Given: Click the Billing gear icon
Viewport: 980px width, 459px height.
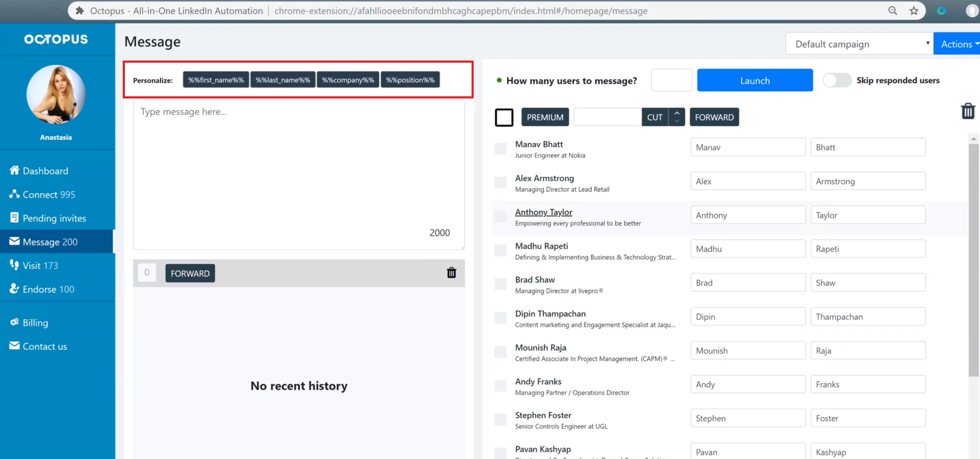Looking at the screenshot, I should 14,322.
